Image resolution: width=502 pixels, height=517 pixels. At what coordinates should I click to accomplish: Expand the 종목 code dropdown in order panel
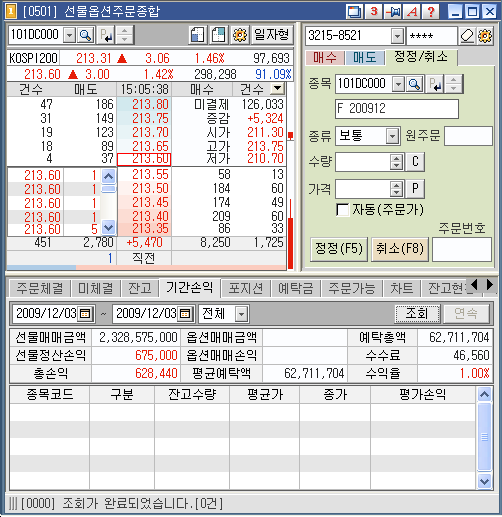click(398, 84)
